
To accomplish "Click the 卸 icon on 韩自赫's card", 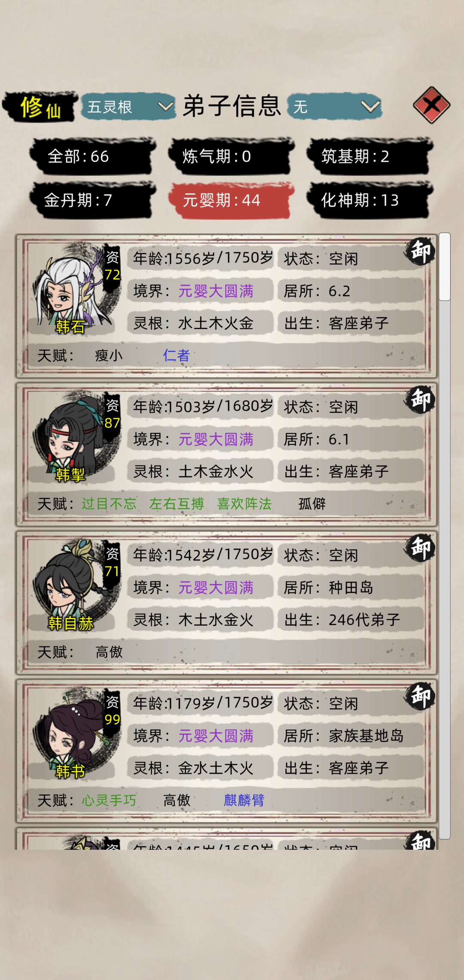I will pyautogui.click(x=420, y=548).
